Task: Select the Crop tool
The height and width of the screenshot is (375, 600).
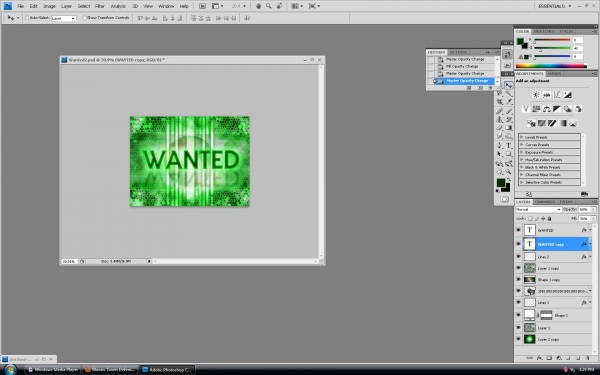Action: click(x=500, y=102)
